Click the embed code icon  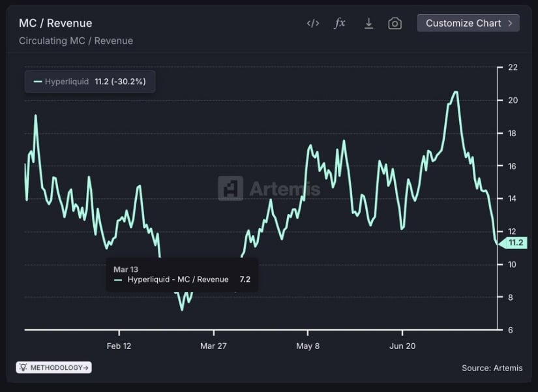pyautogui.click(x=313, y=23)
